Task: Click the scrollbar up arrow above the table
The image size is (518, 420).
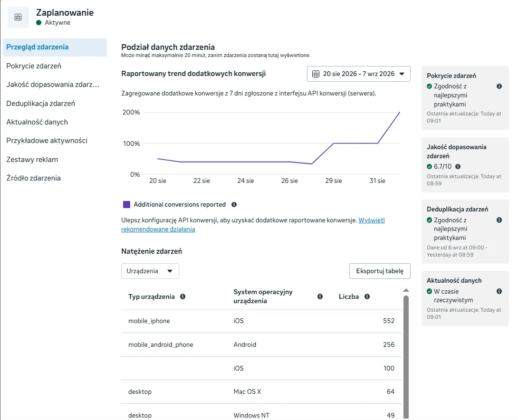Action: click(406, 290)
